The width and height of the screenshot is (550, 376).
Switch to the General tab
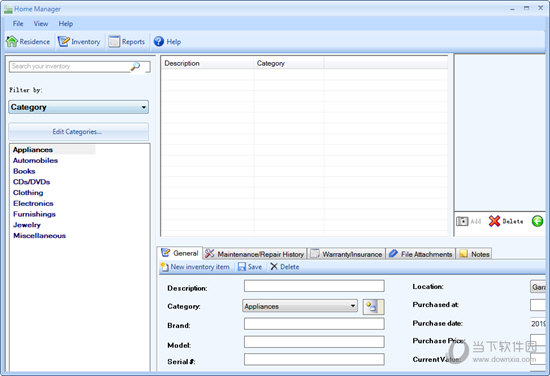(180, 253)
